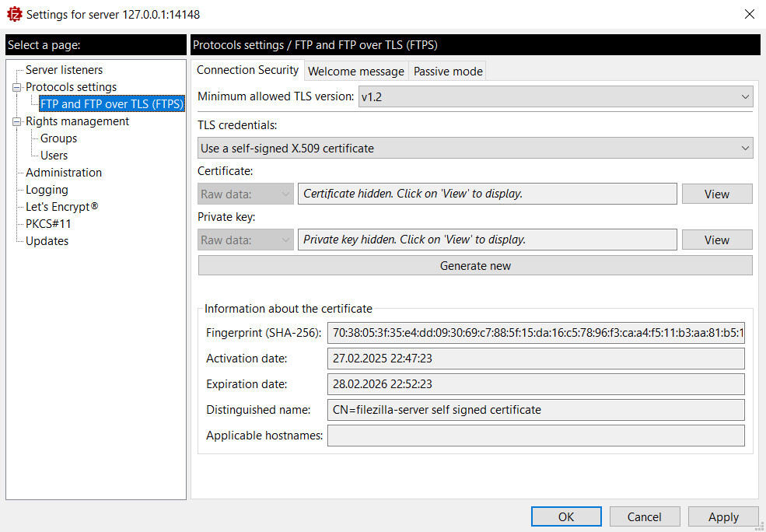
Task: Switch to Welcome message tab
Action: click(356, 72)
